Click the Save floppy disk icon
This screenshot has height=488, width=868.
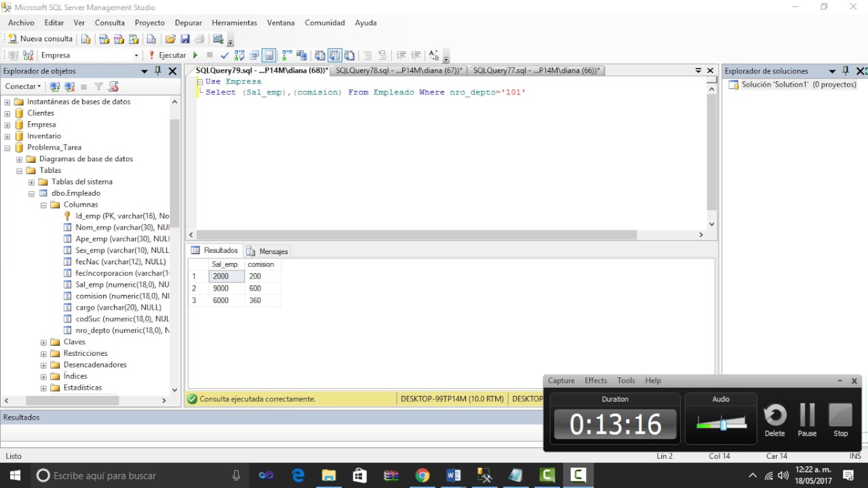point(185,39)
